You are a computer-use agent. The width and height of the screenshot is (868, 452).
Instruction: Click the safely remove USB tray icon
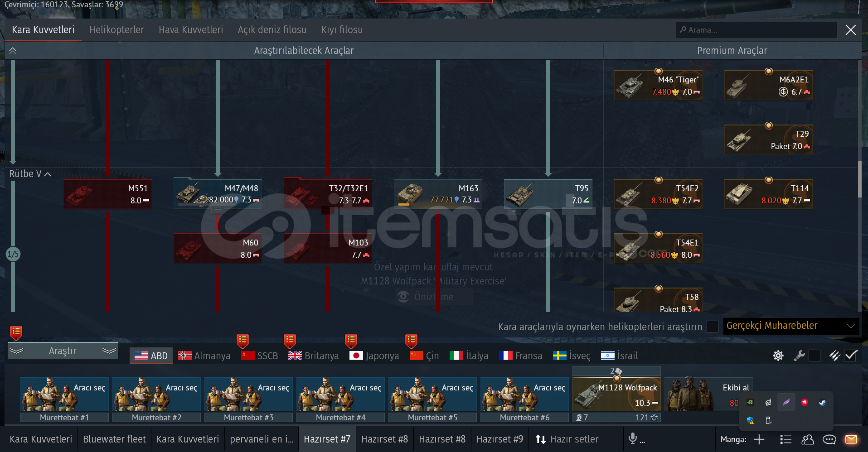click(x=768, y=420)
